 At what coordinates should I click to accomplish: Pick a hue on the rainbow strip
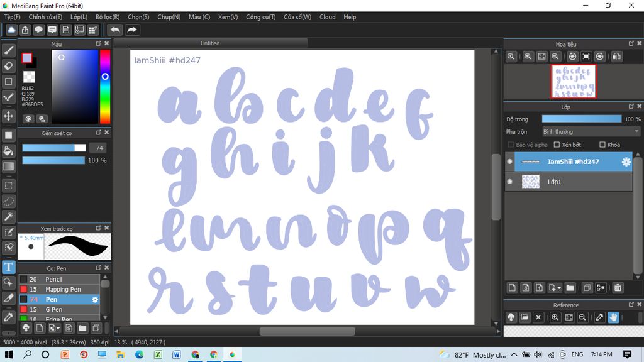[105, 87]
